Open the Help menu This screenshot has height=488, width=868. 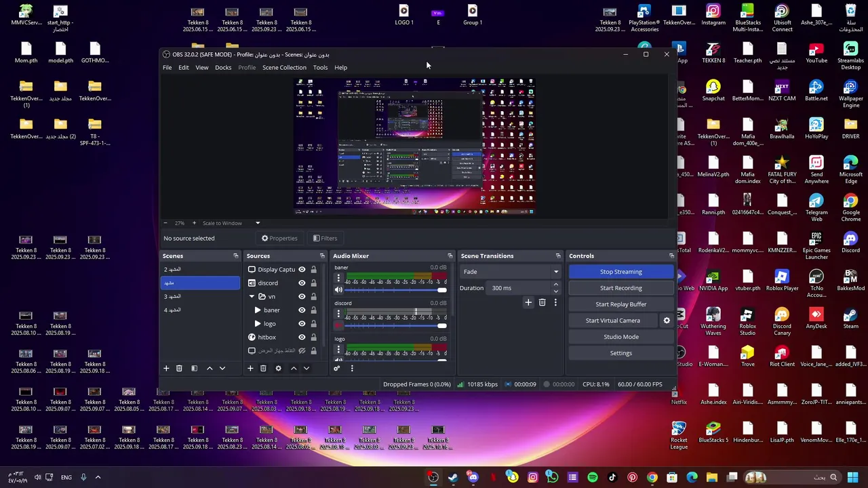(340, 67)
